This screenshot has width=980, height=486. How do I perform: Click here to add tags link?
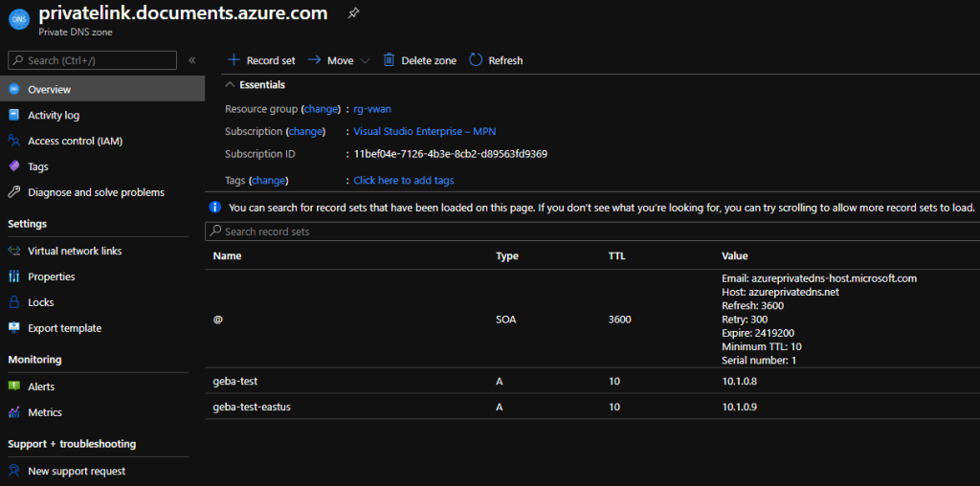point(404,180)
